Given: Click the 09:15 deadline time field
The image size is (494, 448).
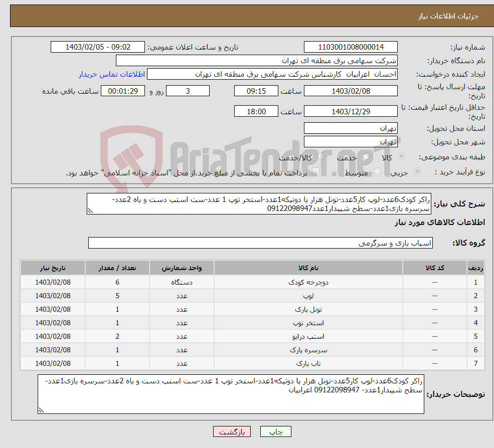Looking at the screenshot, I should [x=256, y=91].
